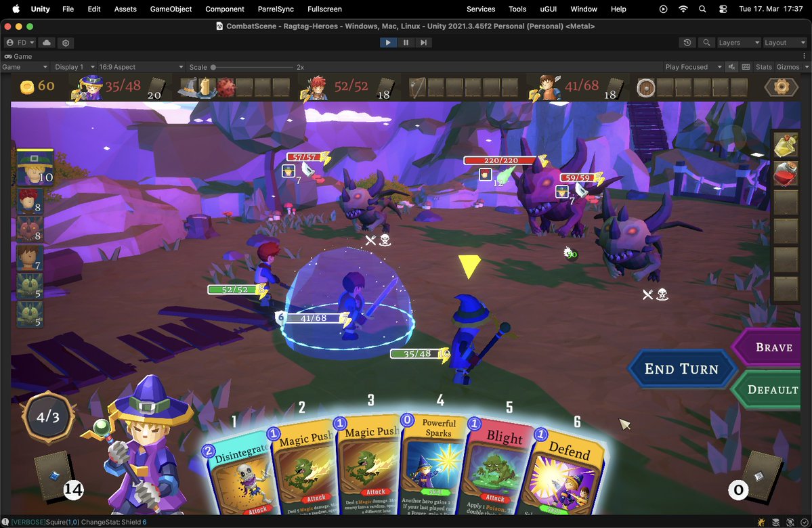Select the Brave option

(x=773, y=347)
